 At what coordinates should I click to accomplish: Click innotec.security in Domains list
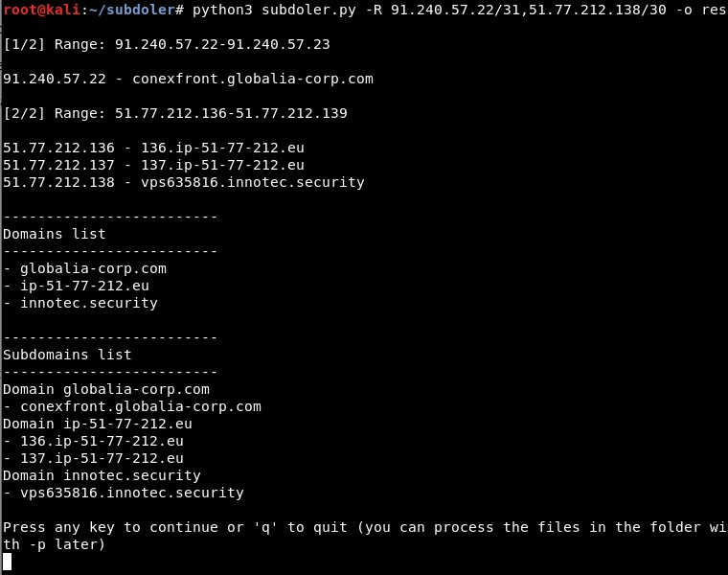click(89, 303)
